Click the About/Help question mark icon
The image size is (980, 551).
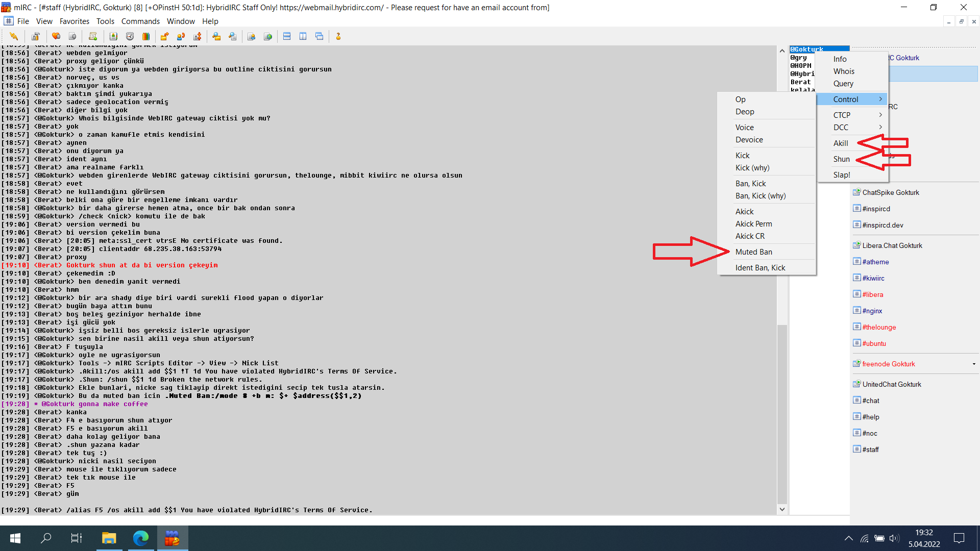[x=338, y=36]
